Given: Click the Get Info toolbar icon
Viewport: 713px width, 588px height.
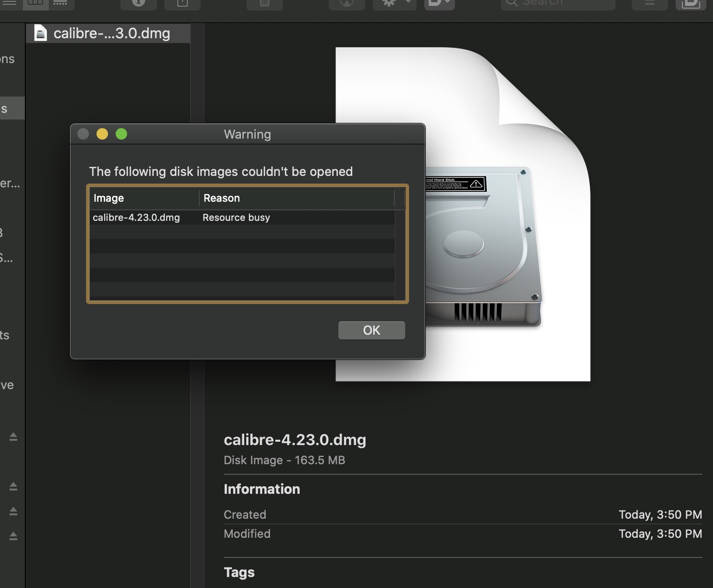Looking at the screenshot, I should (x=138, y=4).
